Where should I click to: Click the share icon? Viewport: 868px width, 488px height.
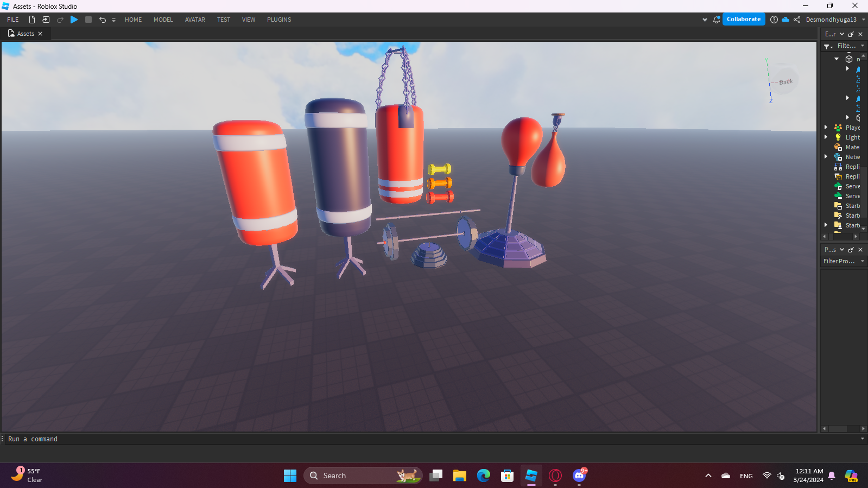point(797,20)
